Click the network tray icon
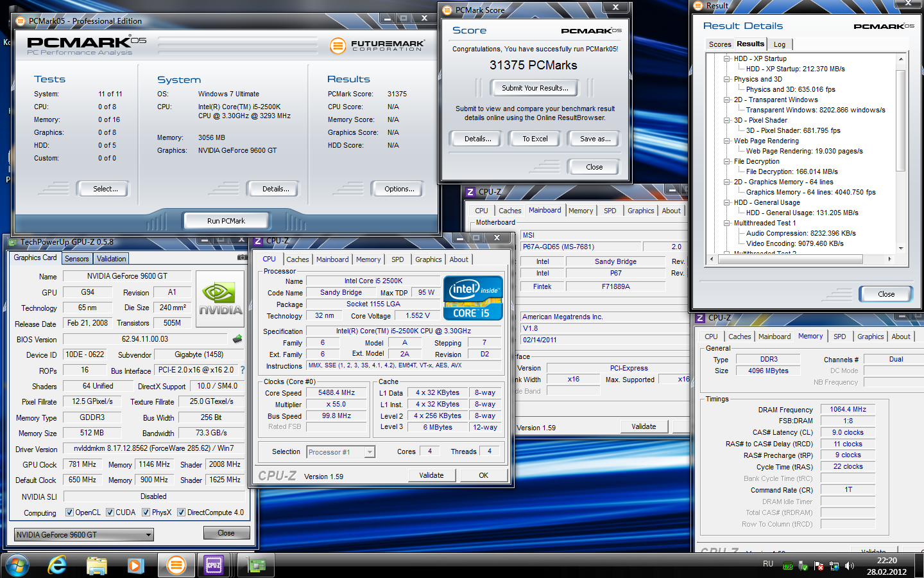Image resolution: width=924 pixels, height=578 pixels. coord(834,566)
